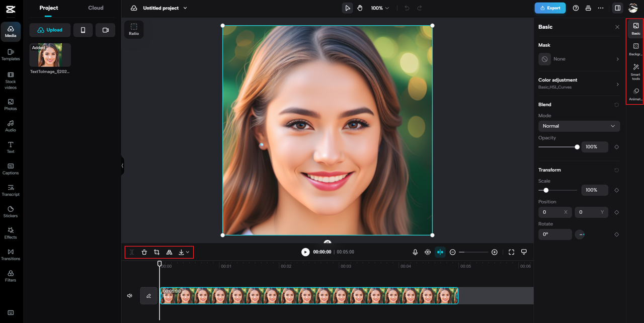Zoom out timeline with minus icon
The height and width of the screenshot is (323, 644).
click(x=453, y=252)
